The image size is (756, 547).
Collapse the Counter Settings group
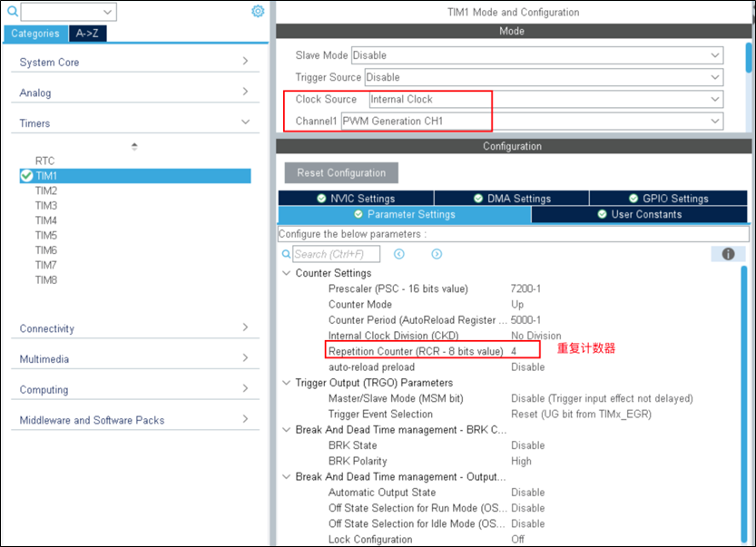pos(285,273)
